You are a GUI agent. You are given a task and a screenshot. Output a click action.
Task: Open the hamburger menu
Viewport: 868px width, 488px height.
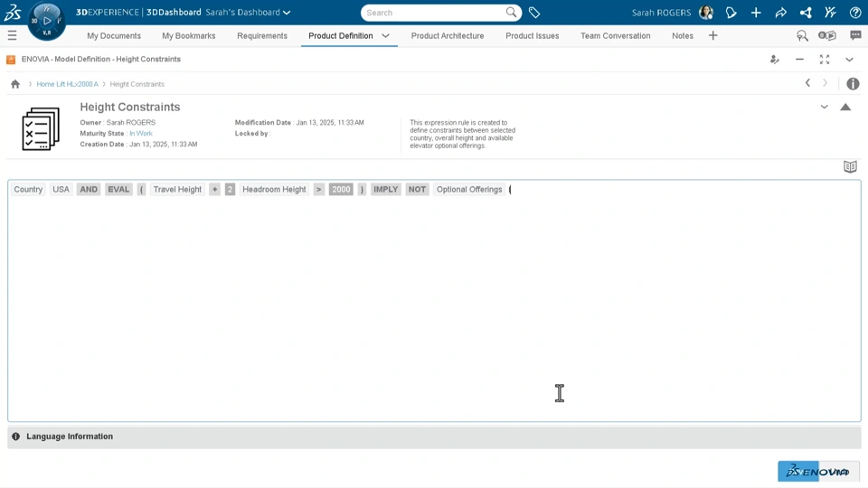(x=12, y=36)
